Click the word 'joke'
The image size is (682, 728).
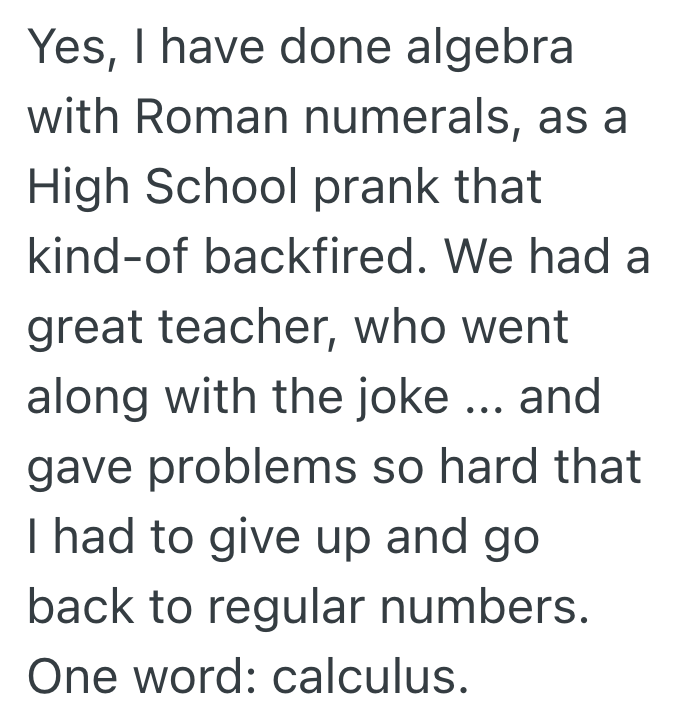(x=408, y=398)
